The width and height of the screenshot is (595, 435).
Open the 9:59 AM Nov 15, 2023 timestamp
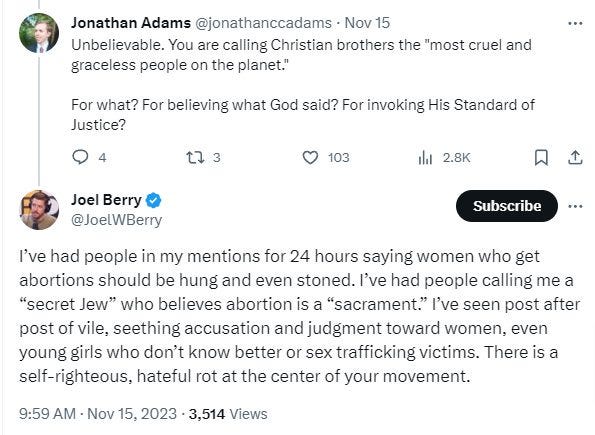pyautogui.click(x=98, y=414)
